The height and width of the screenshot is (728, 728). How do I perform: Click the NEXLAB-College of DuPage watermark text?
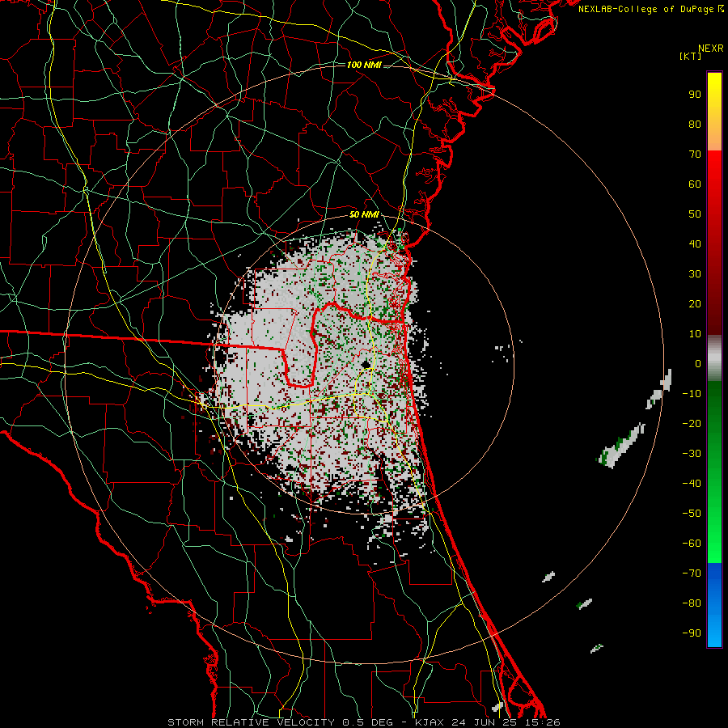[651, 9]
